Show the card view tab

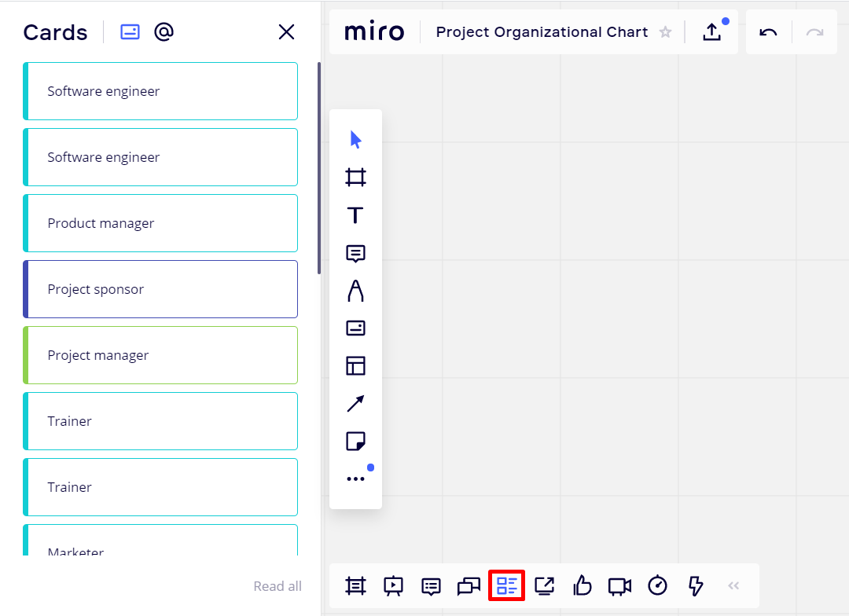click(130, 32)
